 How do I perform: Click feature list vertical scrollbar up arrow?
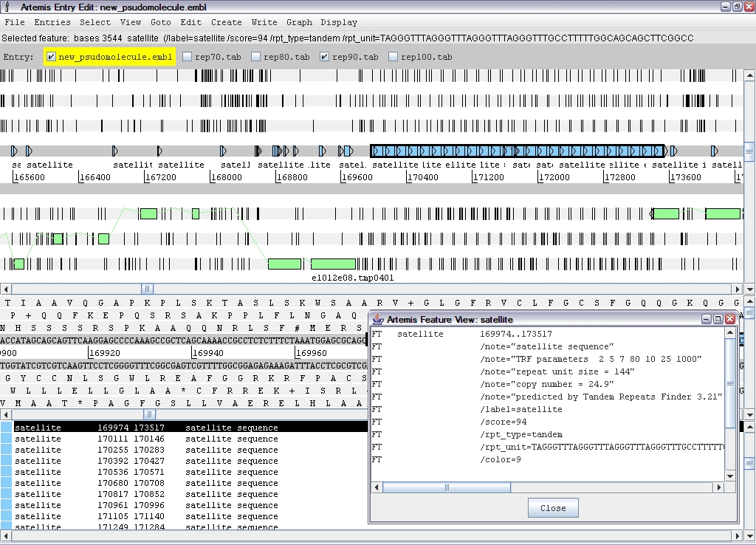click(750, 427)
